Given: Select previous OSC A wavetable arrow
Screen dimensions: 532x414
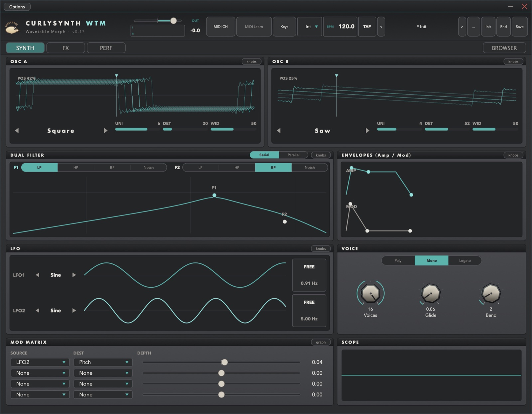Looking at the screenshot, I should [17, 131].
